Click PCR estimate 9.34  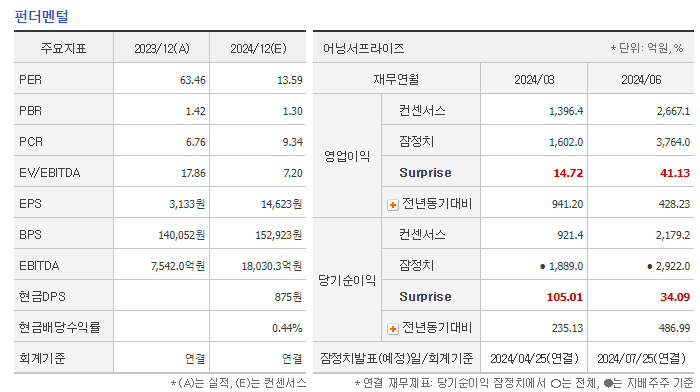tap(292, 142)
